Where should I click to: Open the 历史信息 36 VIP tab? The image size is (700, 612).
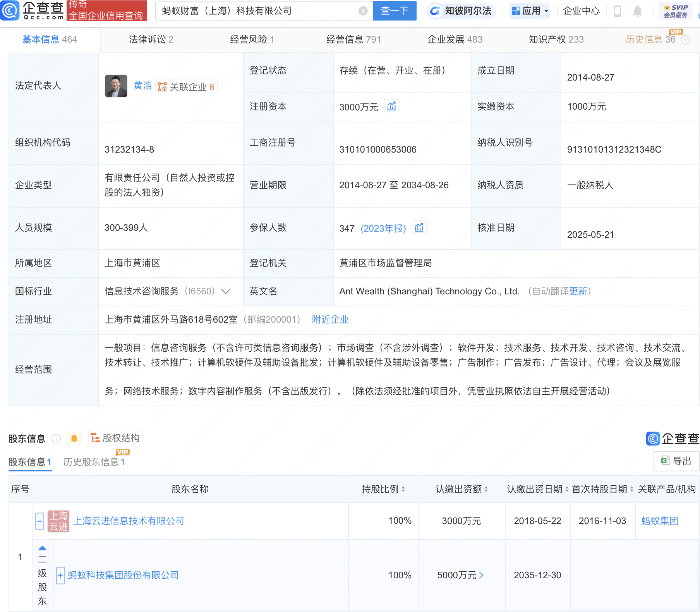coord(650,40)
